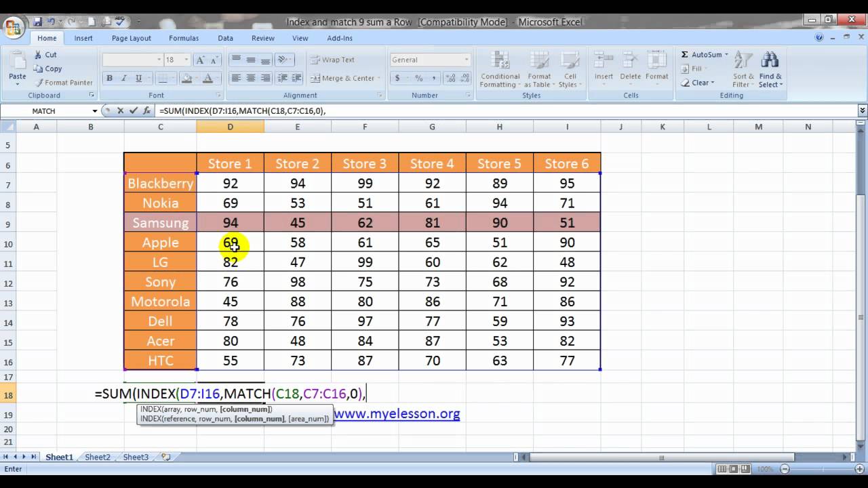Open Conditional Formatting dropdown

point(500,69)
